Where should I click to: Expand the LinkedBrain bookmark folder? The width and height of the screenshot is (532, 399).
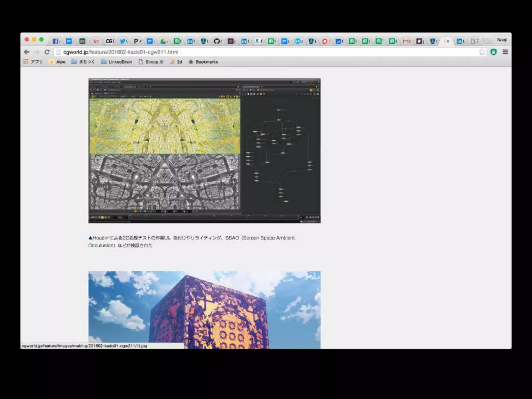pos(117,62)
